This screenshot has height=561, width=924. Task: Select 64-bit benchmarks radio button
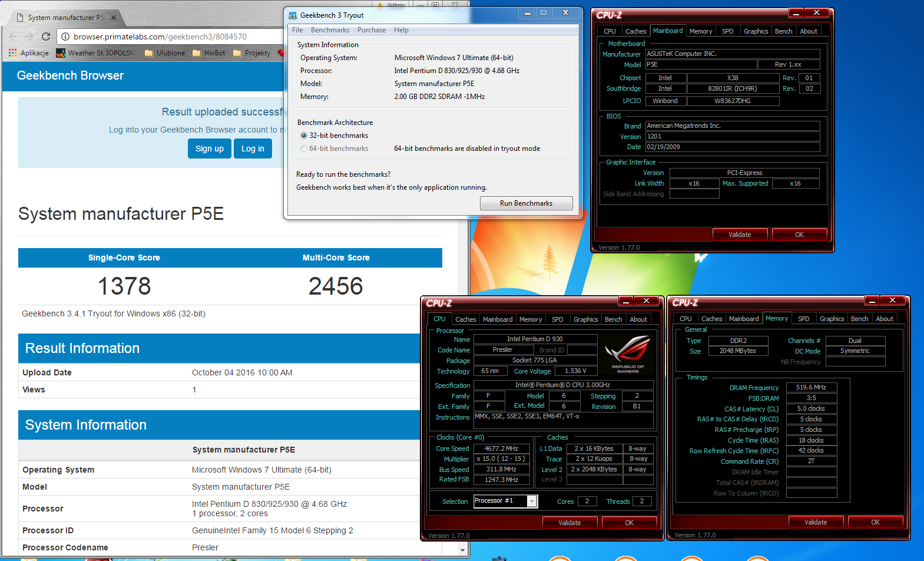(304, 148)
